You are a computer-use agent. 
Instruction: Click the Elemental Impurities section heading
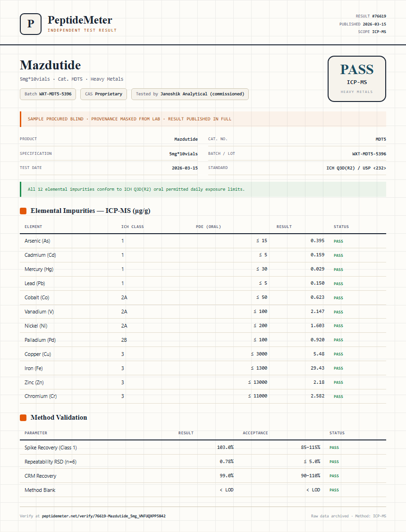[90, 211]
